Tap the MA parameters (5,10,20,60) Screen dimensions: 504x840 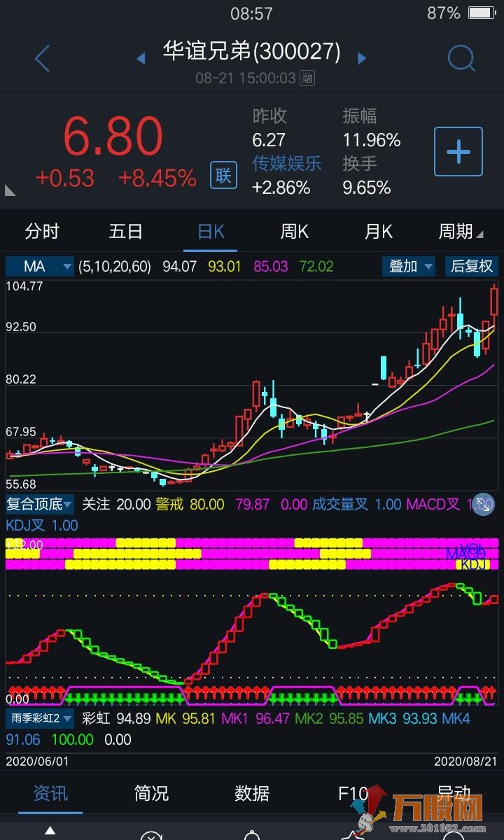[x=115, y=267]
